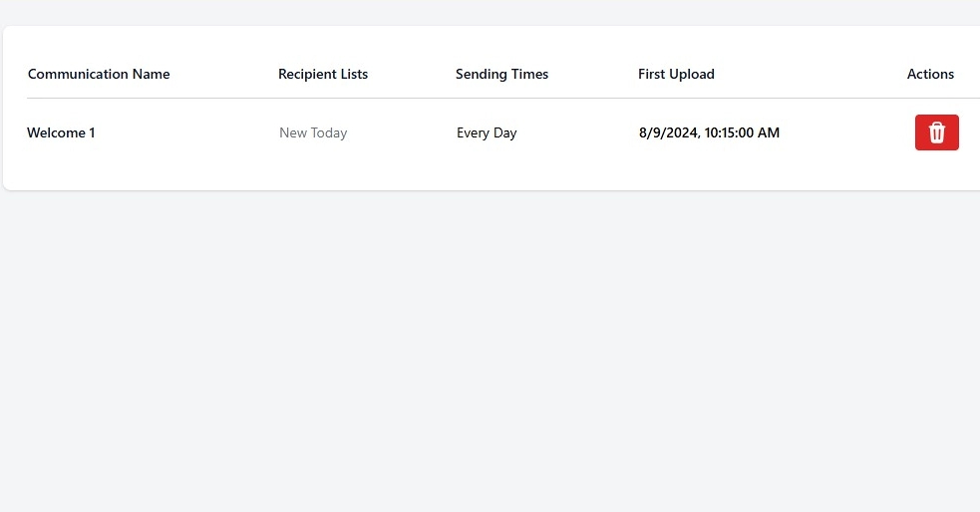This screenshot has width=980, height=512.
Task: Click the Sending Times column header
Action: (501, 74)
